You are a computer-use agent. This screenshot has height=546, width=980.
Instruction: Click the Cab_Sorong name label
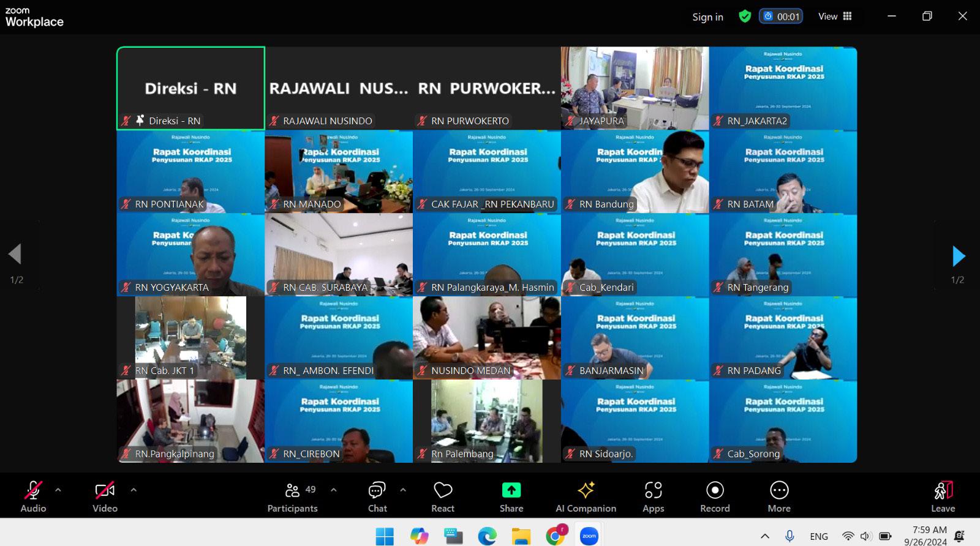[753, 454]
